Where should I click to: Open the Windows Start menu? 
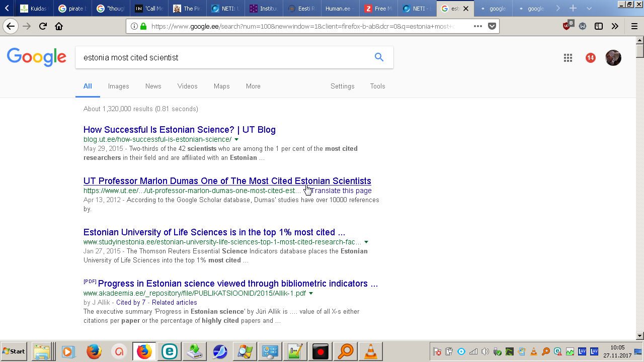click(14, 351)
